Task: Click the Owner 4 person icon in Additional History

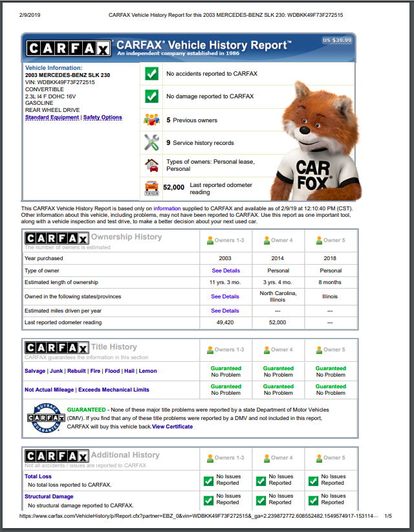Action: coord(267,458)
